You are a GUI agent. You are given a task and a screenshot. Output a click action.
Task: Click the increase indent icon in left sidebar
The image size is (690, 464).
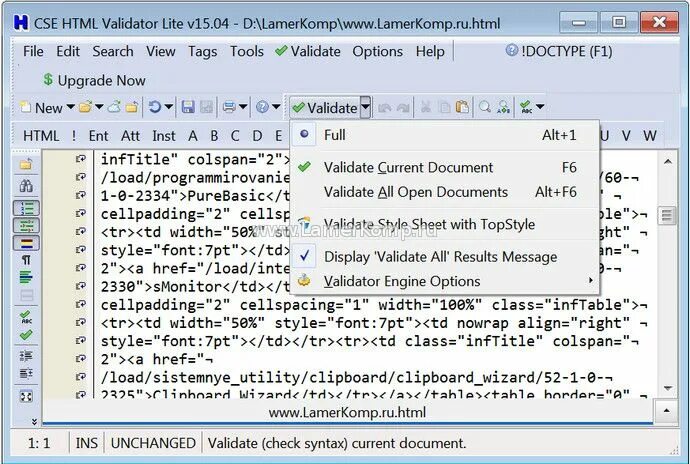[26, 355]
